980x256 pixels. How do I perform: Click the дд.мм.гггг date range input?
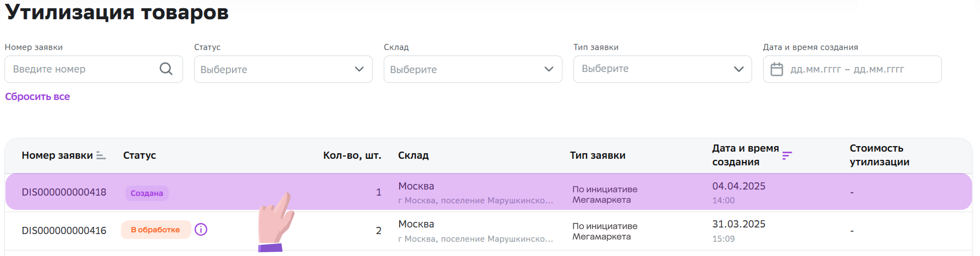852,69
